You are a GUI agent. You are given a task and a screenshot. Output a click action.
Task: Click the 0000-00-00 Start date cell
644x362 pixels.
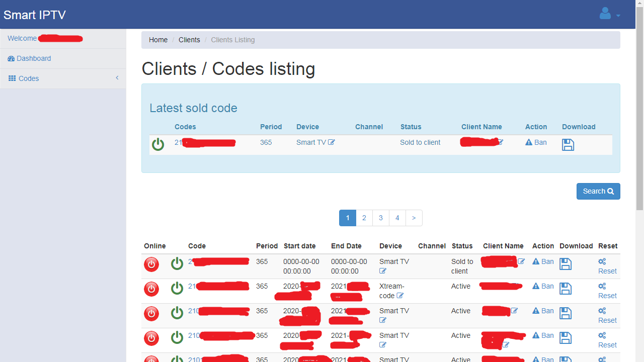(301, 266)
